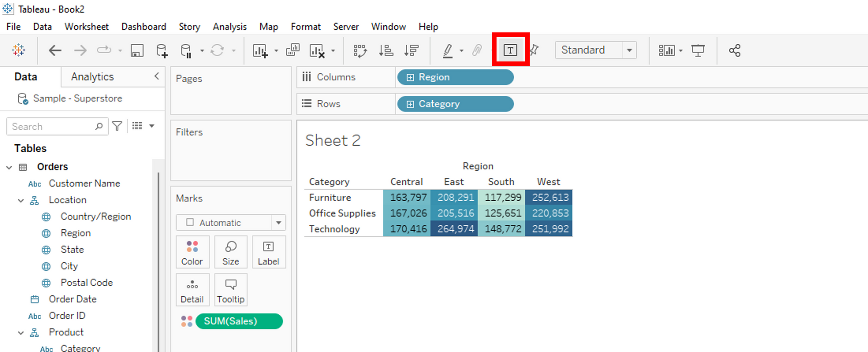Click the Add New Data Source icon
The width and height of the screenshot is (868, 352).
162,51
